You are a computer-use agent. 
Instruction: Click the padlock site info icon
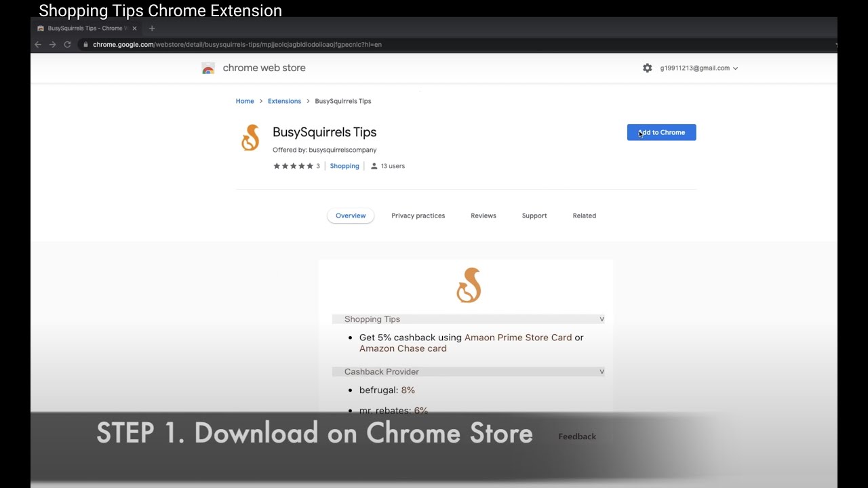tap(85, 45)
